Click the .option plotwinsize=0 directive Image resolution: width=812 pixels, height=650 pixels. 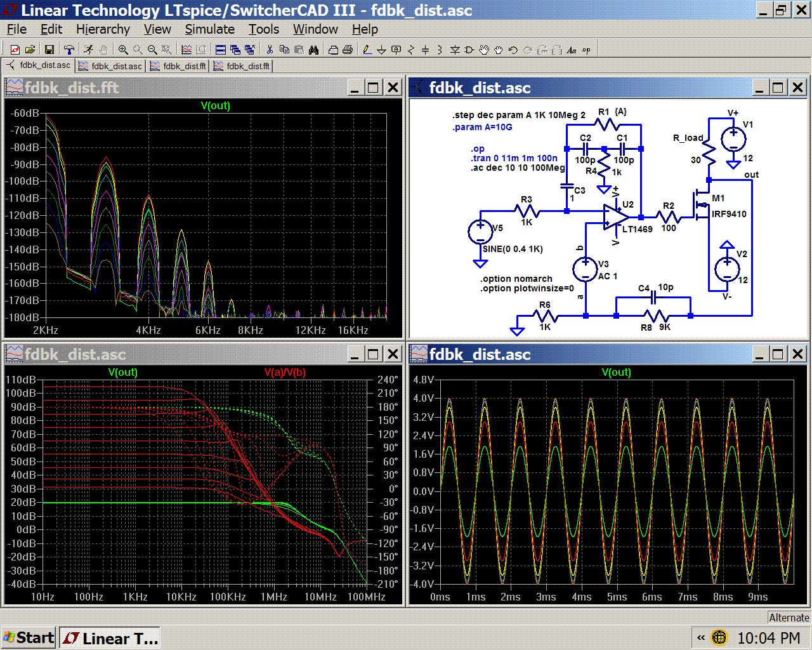(527, 288)
